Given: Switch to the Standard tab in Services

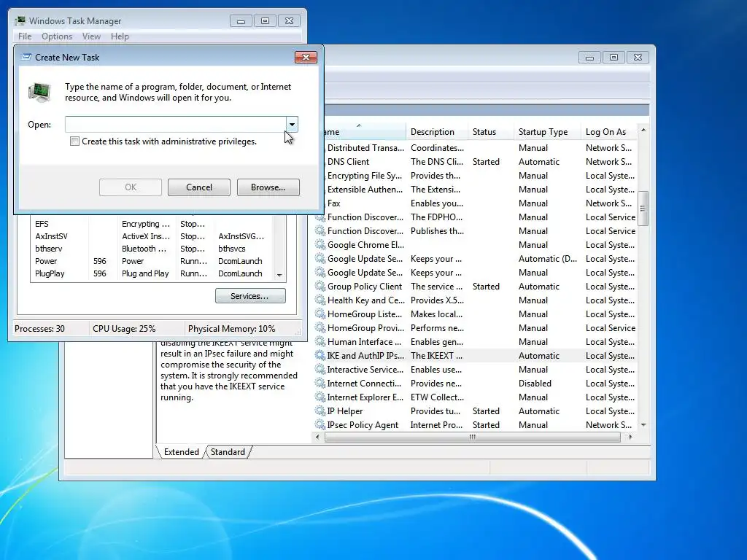Looking at the screenshot, I should click(228, 452).
